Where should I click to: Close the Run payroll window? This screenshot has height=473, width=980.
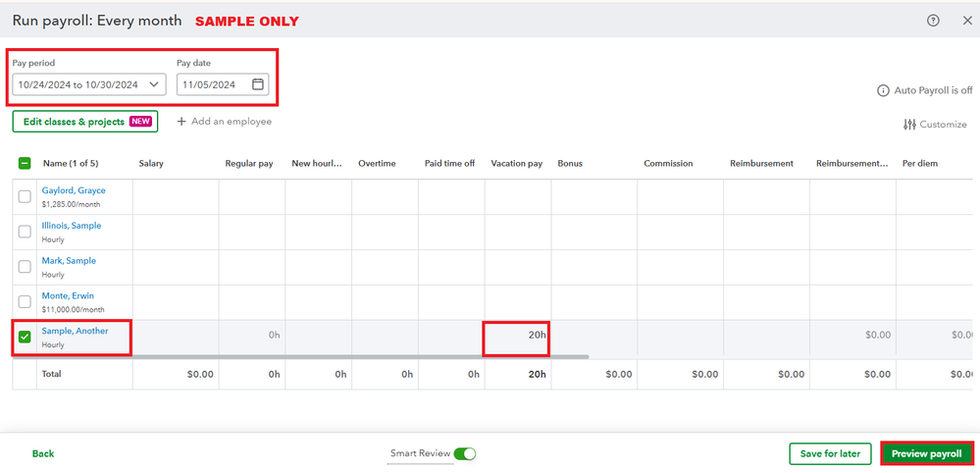pos(967,21)
